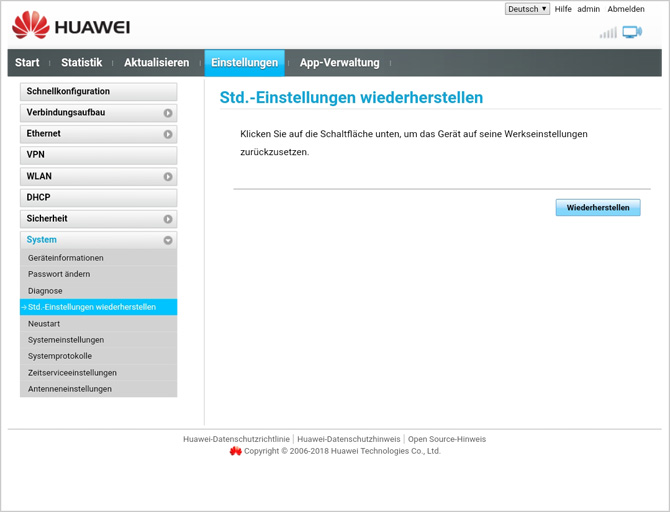Expand the WLAN sidebar section
The width and height of the screenshot is (670, 512).
click(98, 176)
